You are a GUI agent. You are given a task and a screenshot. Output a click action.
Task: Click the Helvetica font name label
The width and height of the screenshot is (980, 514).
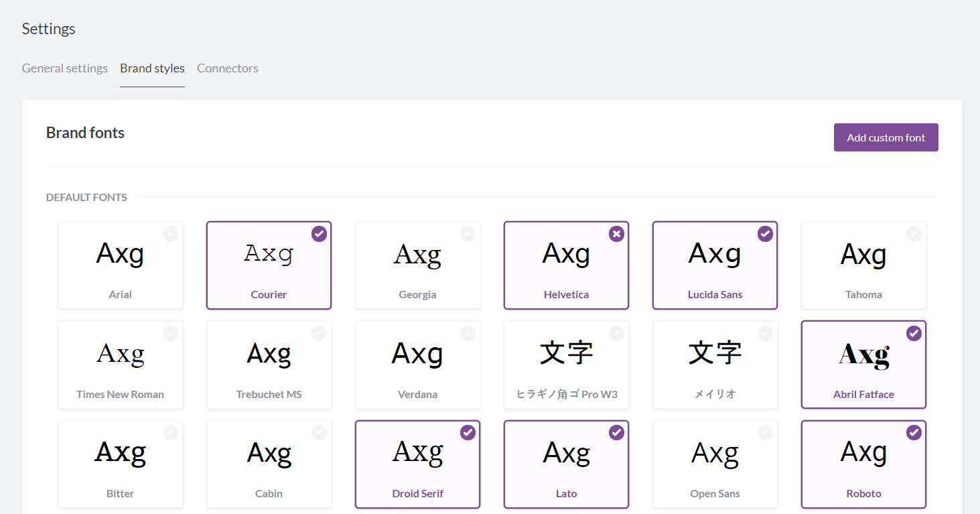point(567,294)
